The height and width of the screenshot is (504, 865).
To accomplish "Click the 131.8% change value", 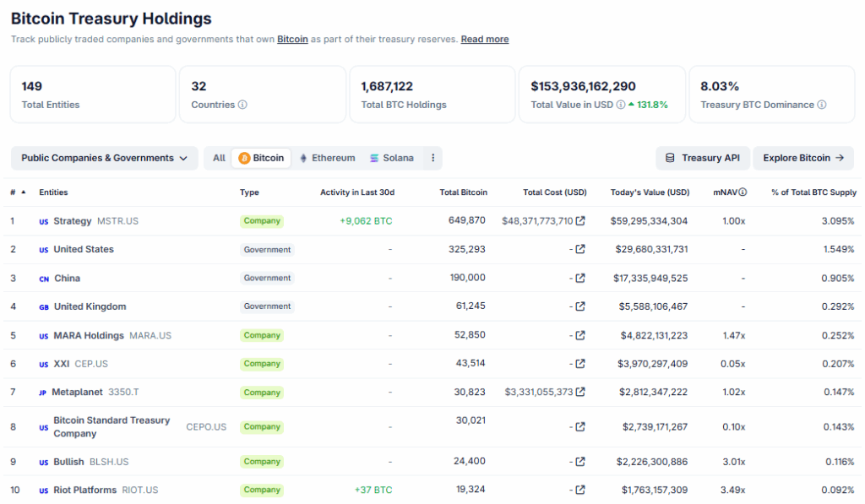I will tap(652, 105).
